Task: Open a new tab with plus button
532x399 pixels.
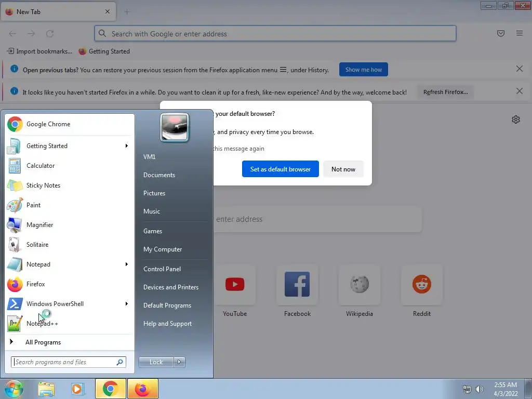Action: coord(127,12)
